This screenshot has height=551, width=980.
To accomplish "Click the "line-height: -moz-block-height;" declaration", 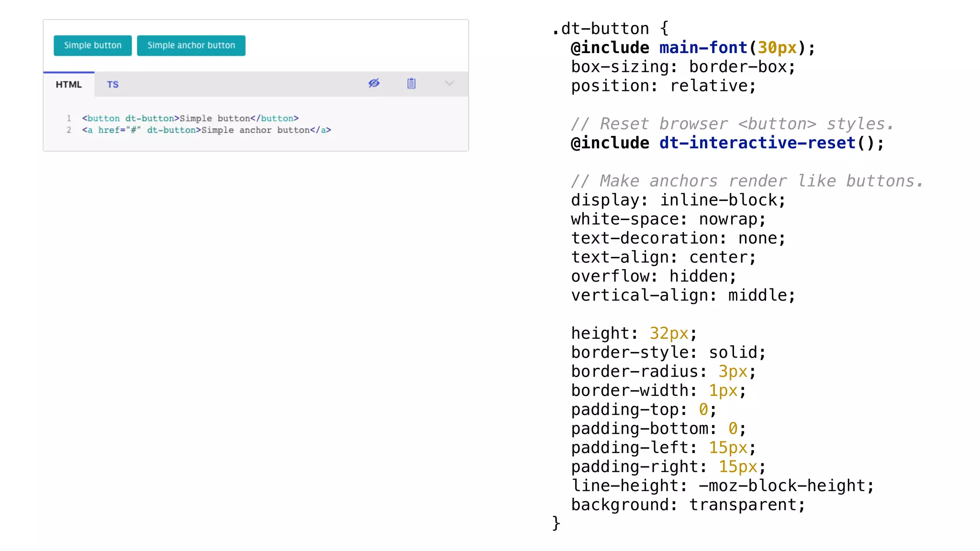I will [723, 486].
